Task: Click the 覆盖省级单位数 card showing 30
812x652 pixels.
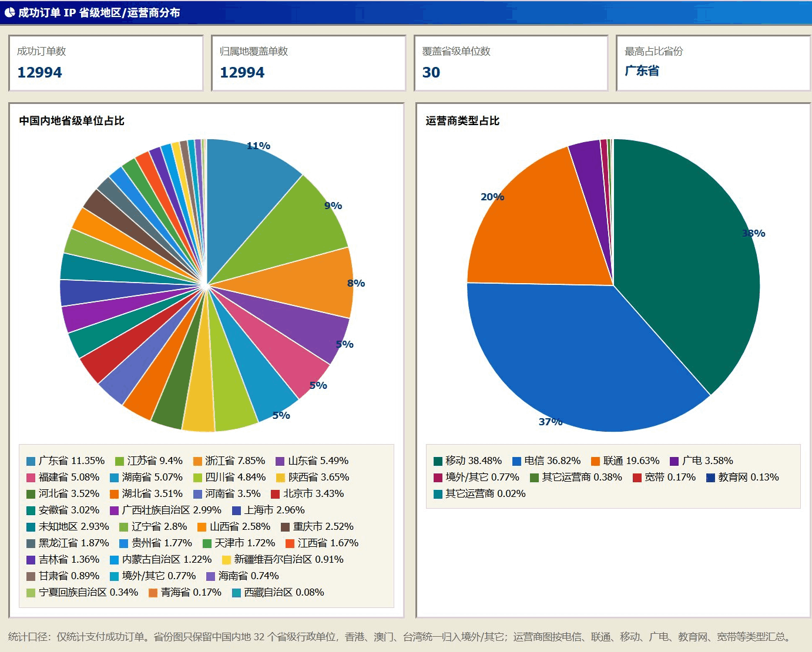Action: (511, 63)
